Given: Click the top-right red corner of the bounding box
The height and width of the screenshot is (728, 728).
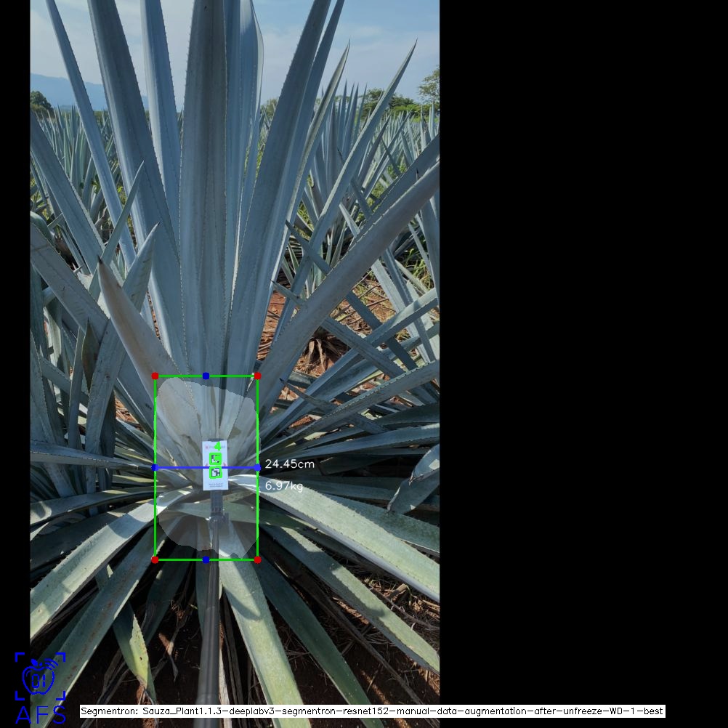Looking at the screenshot, I should click(258, 376).
